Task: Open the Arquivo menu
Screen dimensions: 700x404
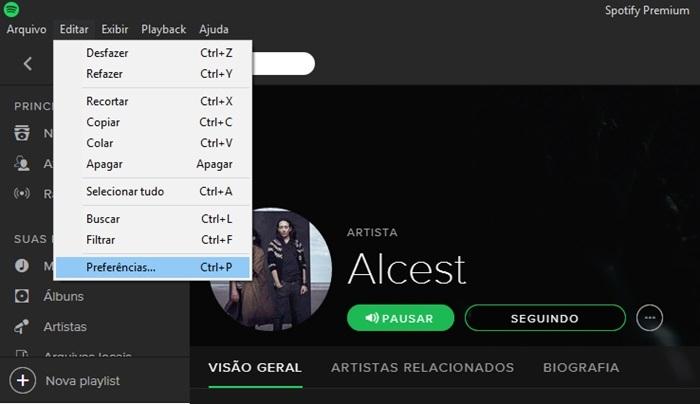Action: tap(26, 29)
